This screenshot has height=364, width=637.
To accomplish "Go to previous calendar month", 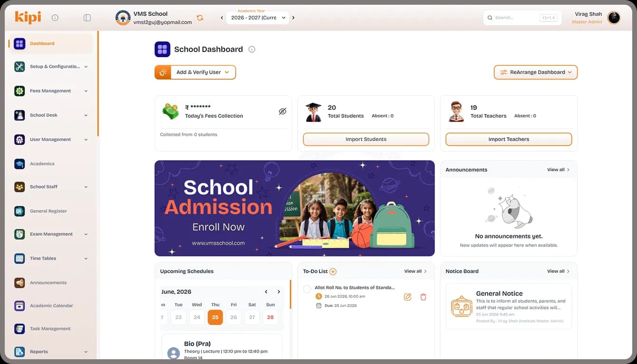I will click(266, 292).
